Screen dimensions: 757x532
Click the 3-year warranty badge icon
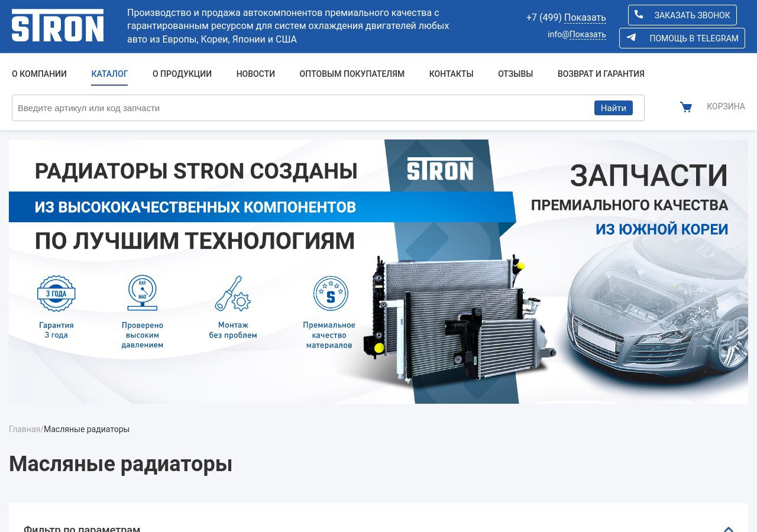[56, 293]
